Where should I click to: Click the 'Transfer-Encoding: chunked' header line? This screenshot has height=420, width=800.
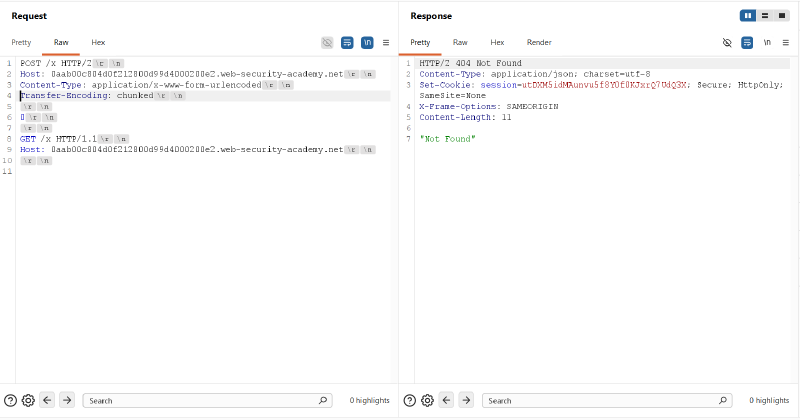[87, 95]
